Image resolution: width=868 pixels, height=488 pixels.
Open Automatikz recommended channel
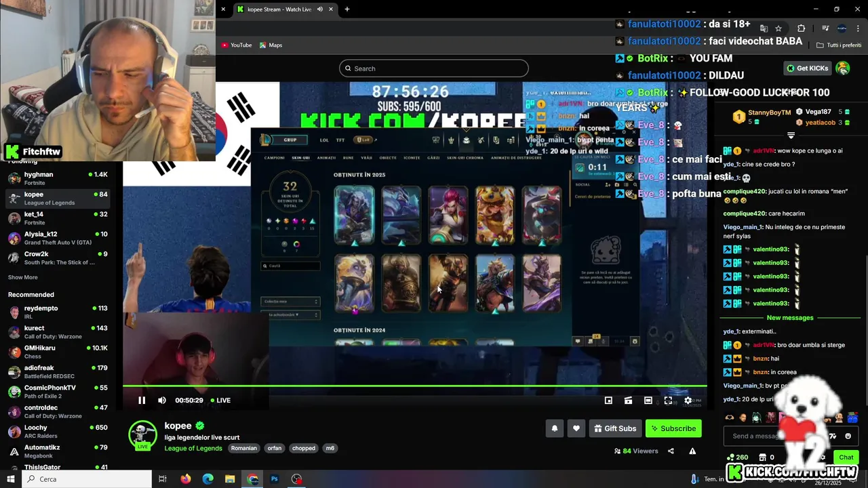pos(58,451)
